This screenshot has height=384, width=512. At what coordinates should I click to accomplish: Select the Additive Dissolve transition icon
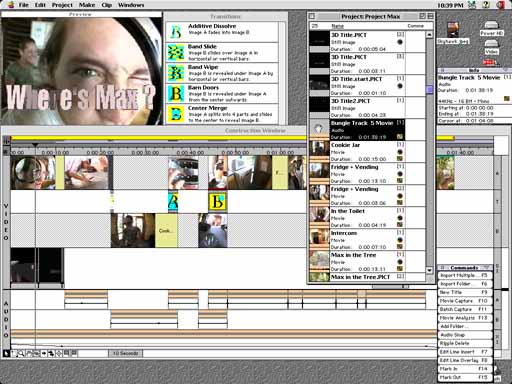pyautogui.click(x=176, y=32)
